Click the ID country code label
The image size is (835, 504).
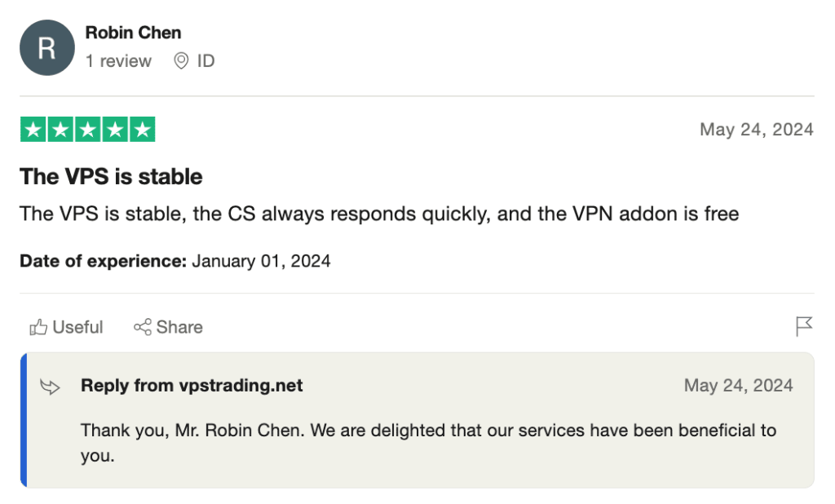coord(205,60)
